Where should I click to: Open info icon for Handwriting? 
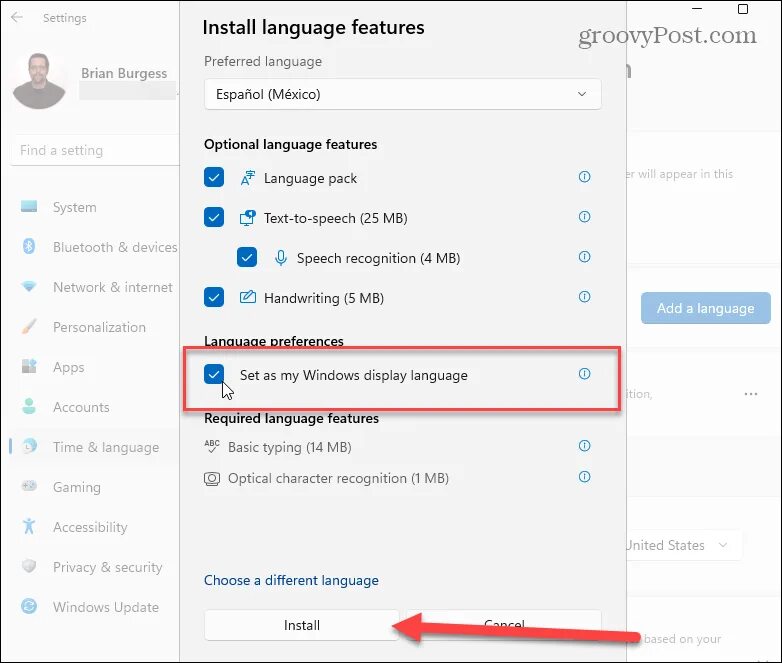point(585,297)
